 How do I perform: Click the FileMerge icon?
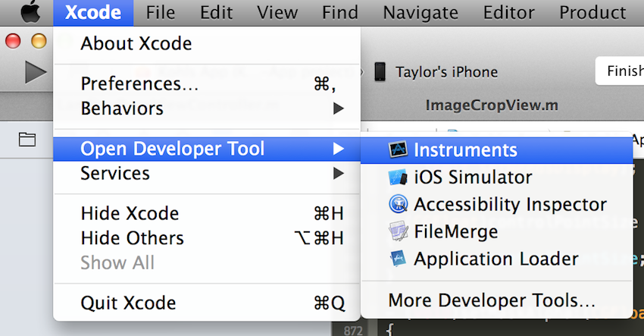coord(398,231)
